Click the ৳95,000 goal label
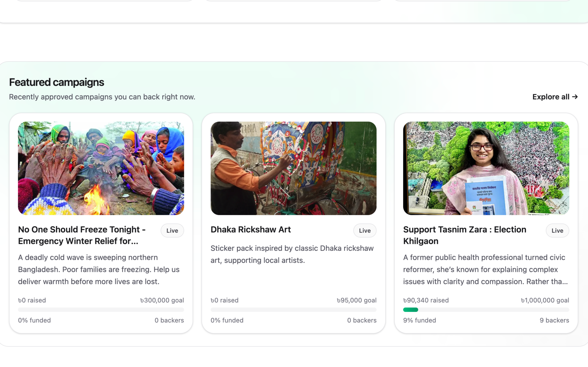588x367 pixels. 356,300
